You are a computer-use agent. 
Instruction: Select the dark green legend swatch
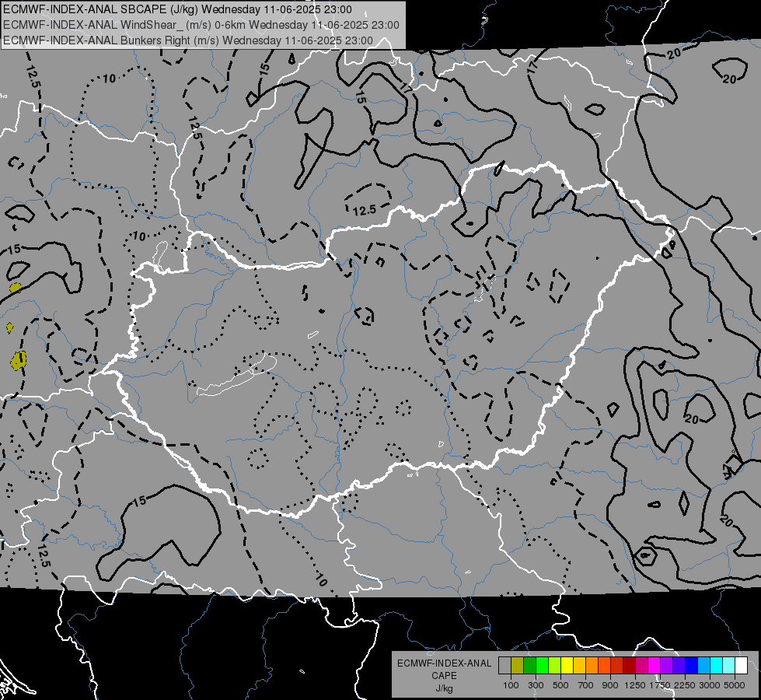[529, 666]
